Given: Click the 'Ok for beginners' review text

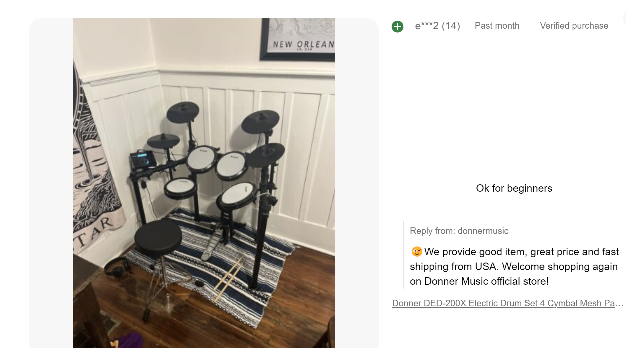Looking at the screenshot, I should 514,188.
